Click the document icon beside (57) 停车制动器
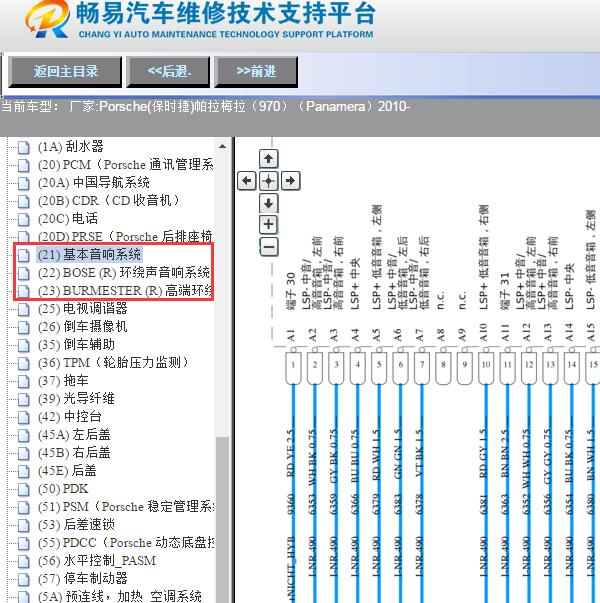Image resolution: width=600 pixels, height=603 pixels. click(24, 580)
